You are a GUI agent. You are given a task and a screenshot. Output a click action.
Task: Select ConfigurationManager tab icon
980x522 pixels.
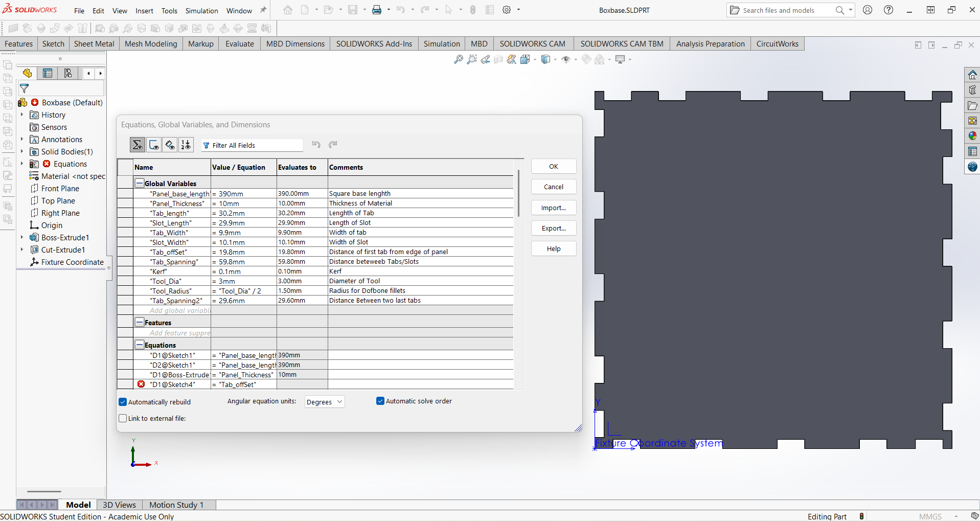pos(67,73)
